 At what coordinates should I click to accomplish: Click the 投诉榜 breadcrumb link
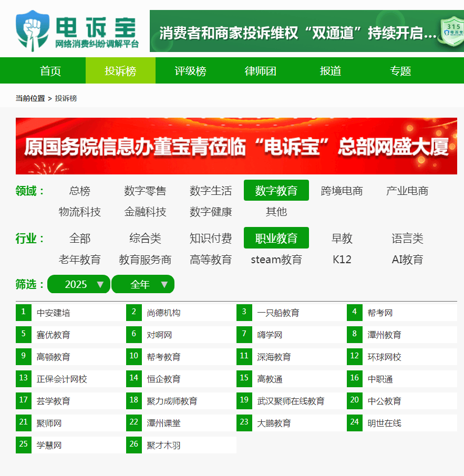coord(66,98)
